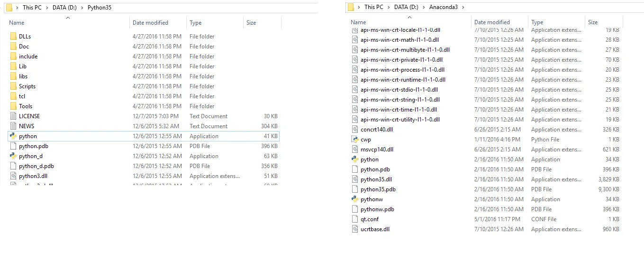Click the 9,300 KB size of python35.pdb
644x253 pixels.
tap(608, 189)
